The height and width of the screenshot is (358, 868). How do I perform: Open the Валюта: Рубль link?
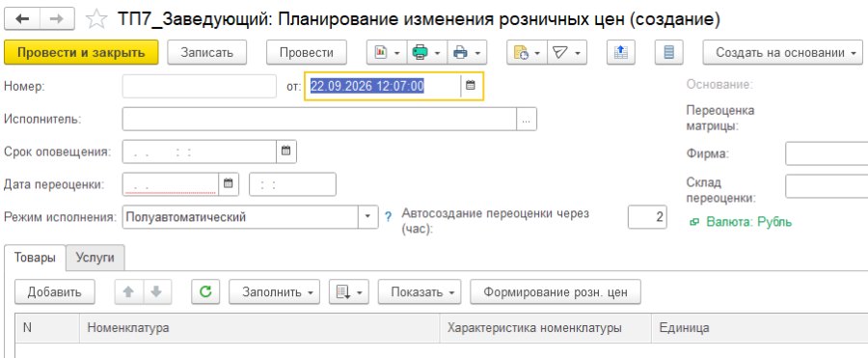coord(749,222)
